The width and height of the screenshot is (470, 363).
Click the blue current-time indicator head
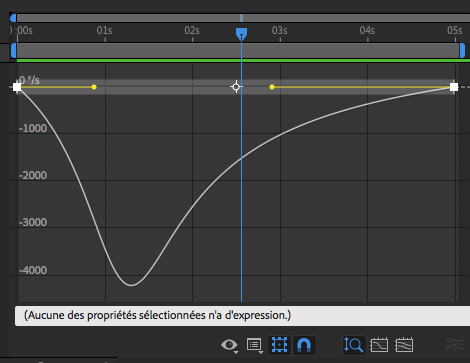[241, 34]
